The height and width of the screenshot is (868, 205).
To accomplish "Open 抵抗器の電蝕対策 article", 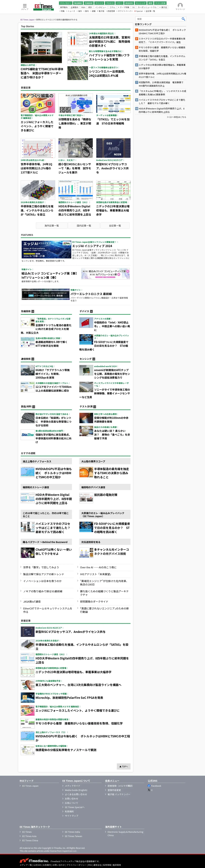I will click(106, 495).
